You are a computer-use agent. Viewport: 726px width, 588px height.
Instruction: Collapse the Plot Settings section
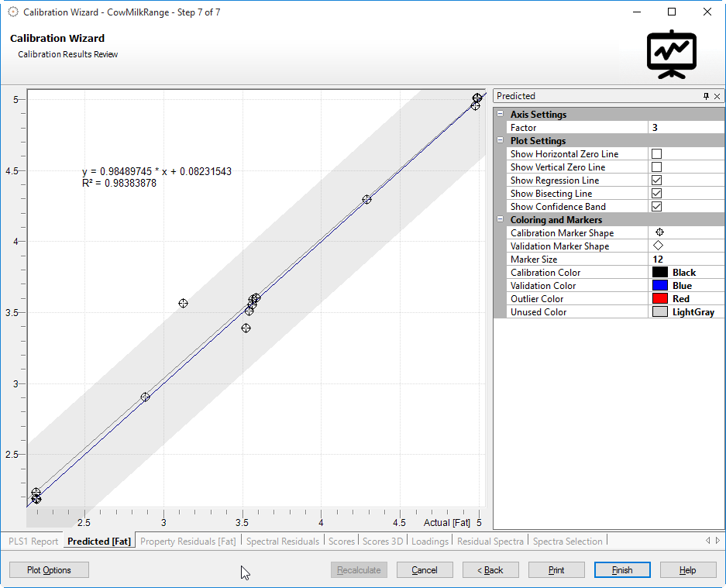[501, 141]
